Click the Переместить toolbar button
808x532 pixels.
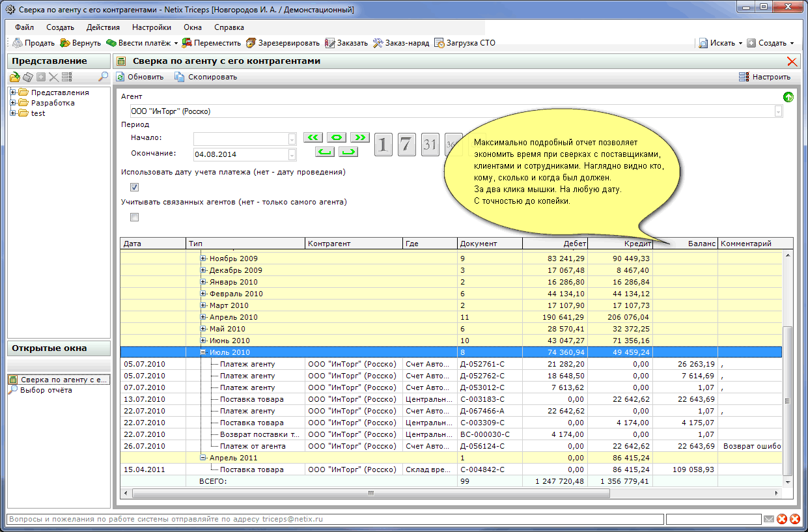click(212, 43)
